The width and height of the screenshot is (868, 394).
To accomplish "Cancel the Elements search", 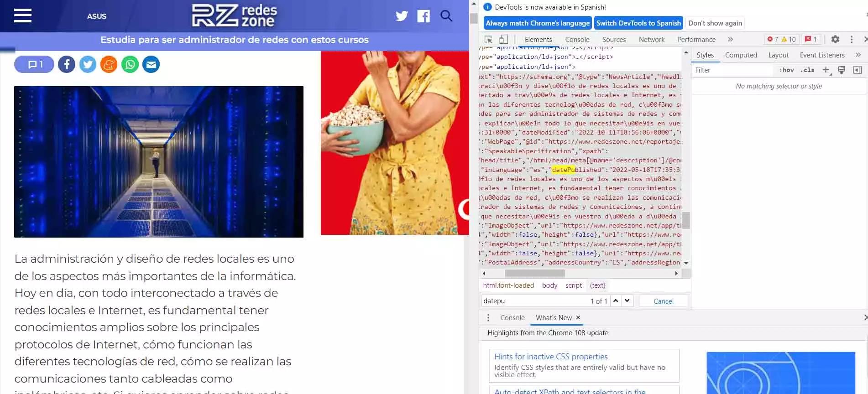I will 663,301.
